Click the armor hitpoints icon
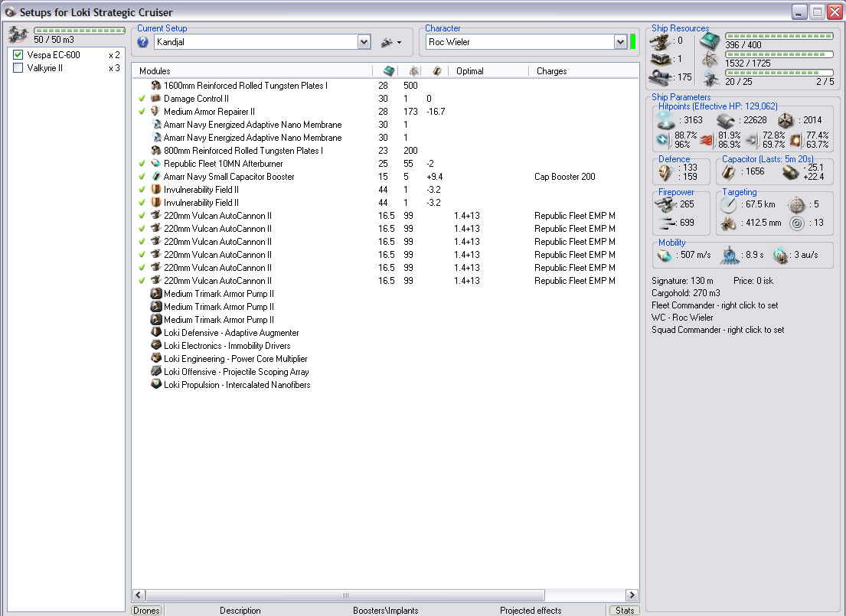 727,121
